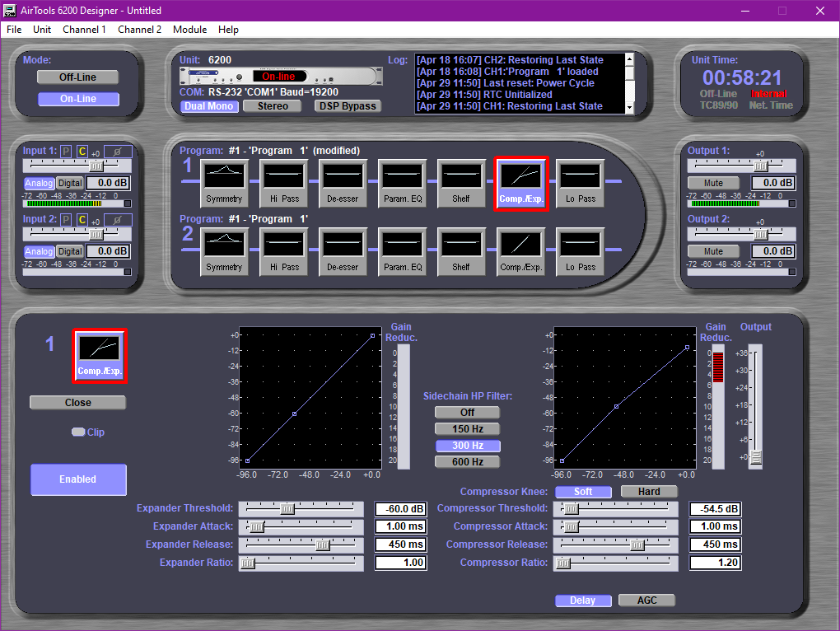Click the Output 1 level slider
The image size is (840, 631).
pos(742,166)
